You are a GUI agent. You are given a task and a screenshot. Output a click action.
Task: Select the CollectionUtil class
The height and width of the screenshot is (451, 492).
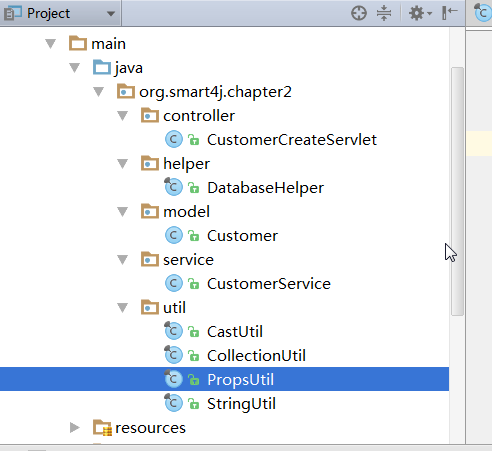pos(256,356)
